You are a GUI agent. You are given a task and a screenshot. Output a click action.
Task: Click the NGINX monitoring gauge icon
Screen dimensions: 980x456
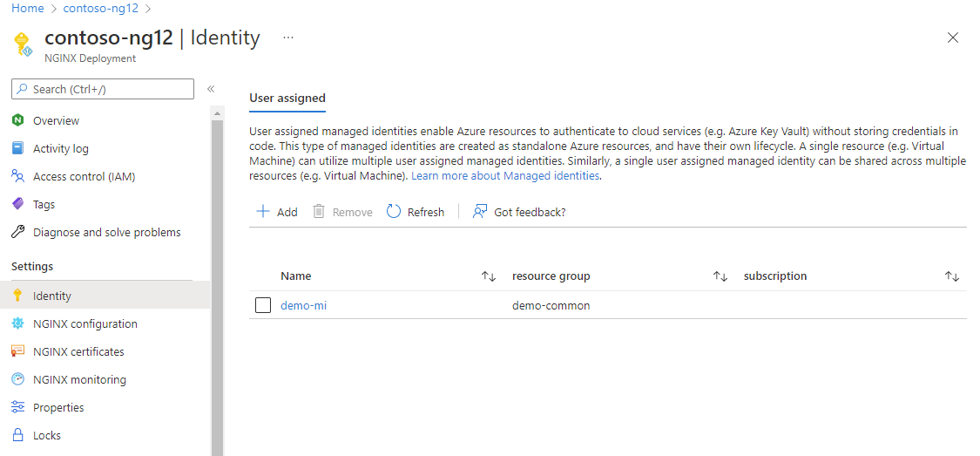(x=18, y=379)
